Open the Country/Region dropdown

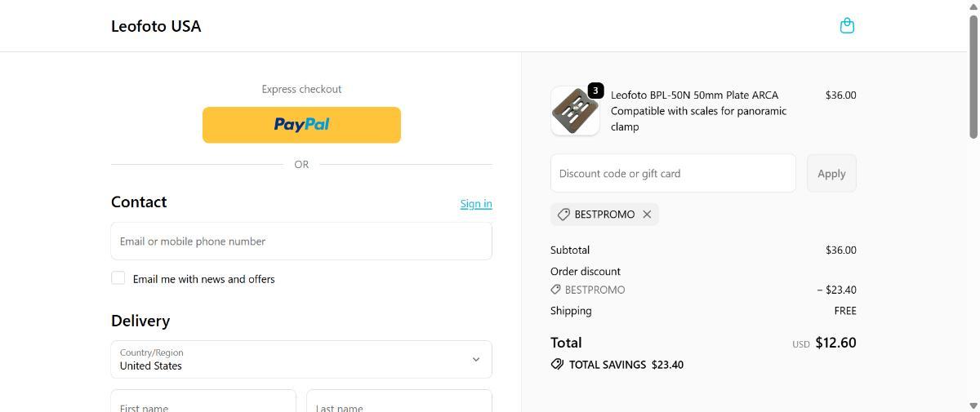301,359
